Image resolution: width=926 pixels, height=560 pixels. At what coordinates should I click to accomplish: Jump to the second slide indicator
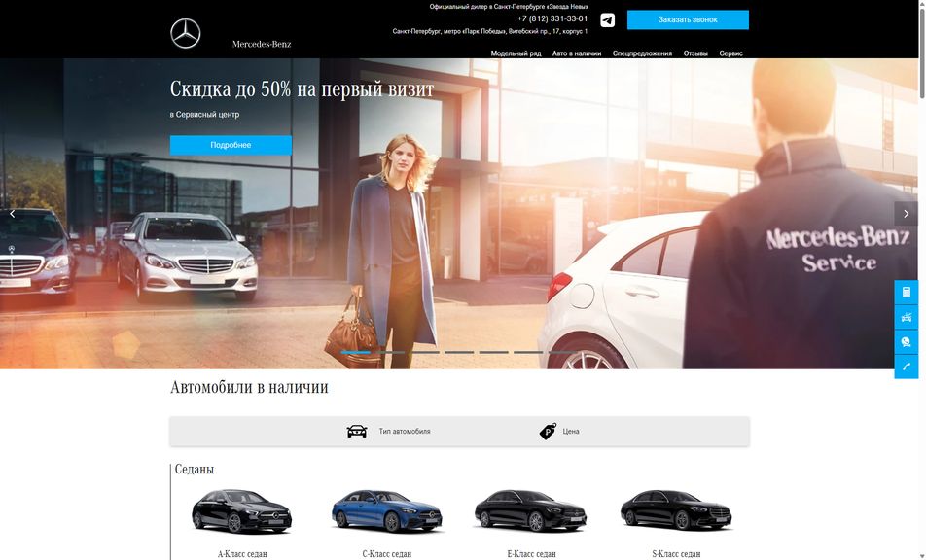[390, 352]
